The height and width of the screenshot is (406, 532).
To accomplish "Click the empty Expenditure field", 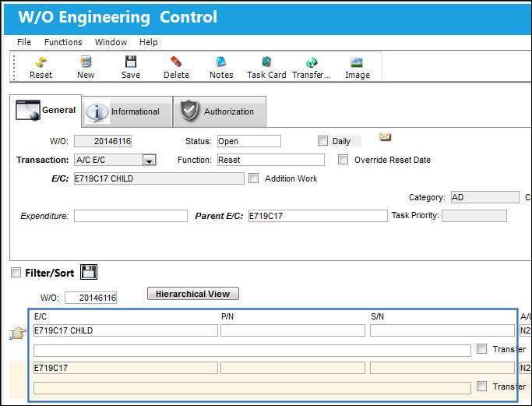I will point(131,216).
